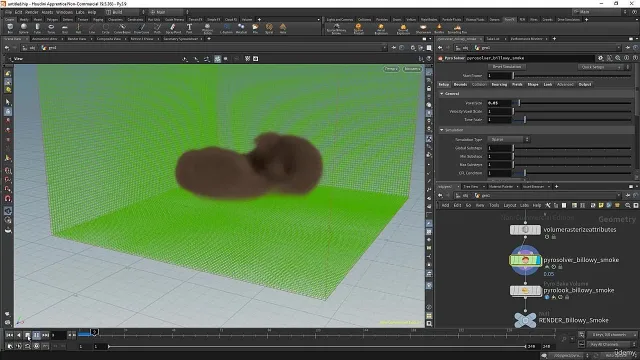Select the pyrosolver_billowy_smoke node
Viewport: 640px width, 360px height.
pyautogui.click(x=525, y=260)
